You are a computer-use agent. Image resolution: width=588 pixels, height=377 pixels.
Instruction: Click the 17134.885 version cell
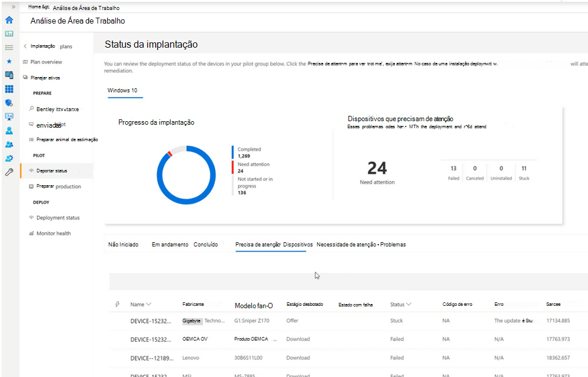pos(558,321)
